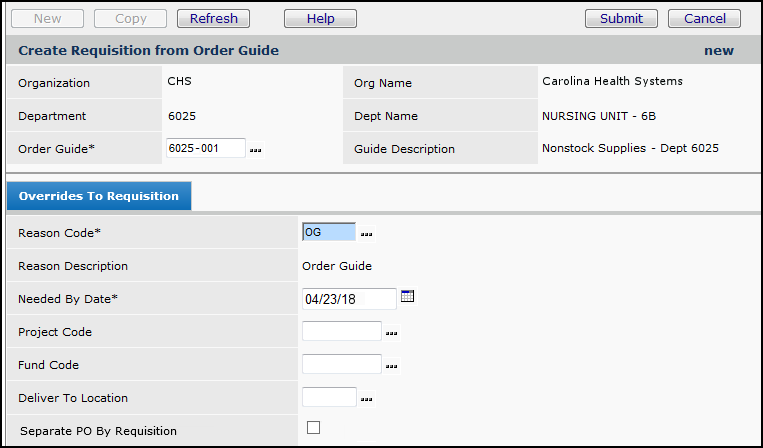
Task: Click into the Order Guide input field
Action: 205,148
